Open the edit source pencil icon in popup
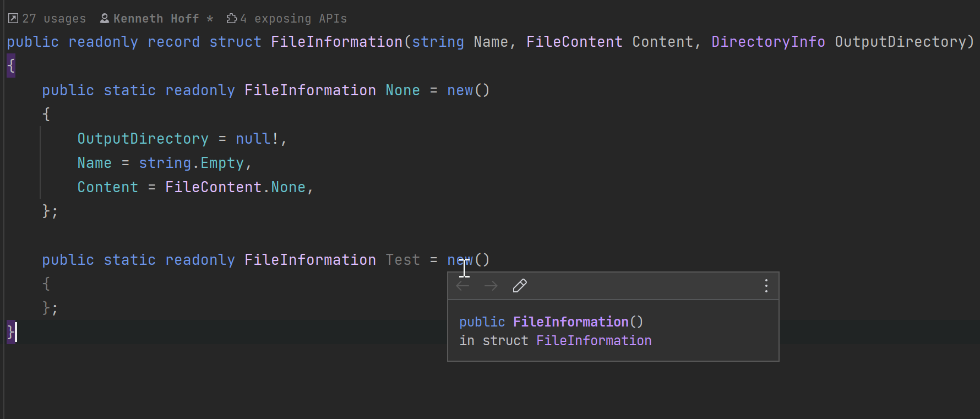Screen dimensions: 980x419 (519, 286)
